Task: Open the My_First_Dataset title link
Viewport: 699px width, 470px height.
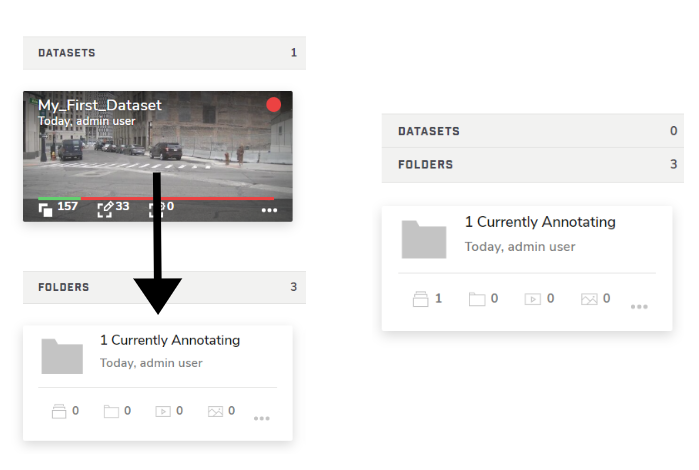Action: [100, 105]
